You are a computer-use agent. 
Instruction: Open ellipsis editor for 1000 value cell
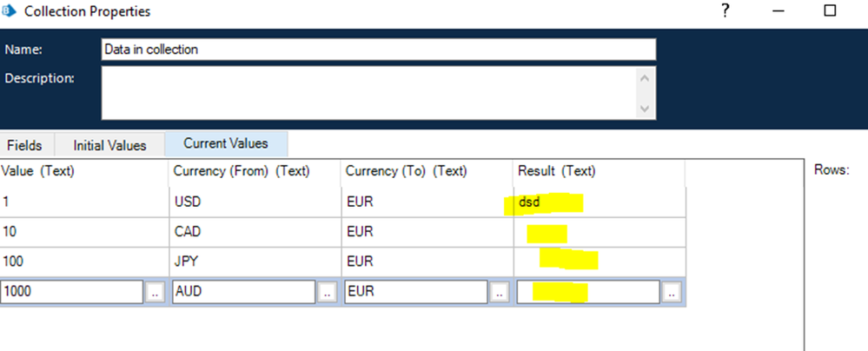(x=155, y=293)
